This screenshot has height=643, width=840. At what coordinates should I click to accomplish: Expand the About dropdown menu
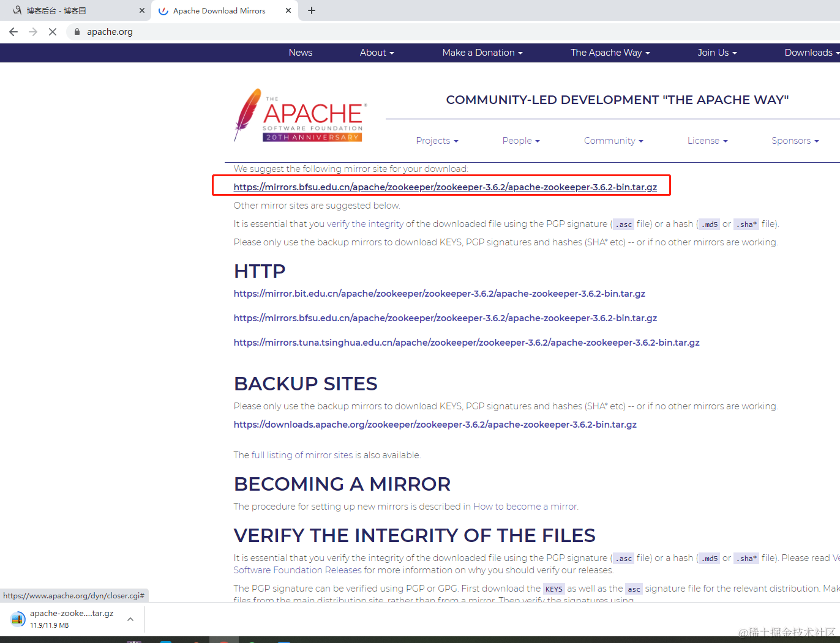[x=377, y=53]
